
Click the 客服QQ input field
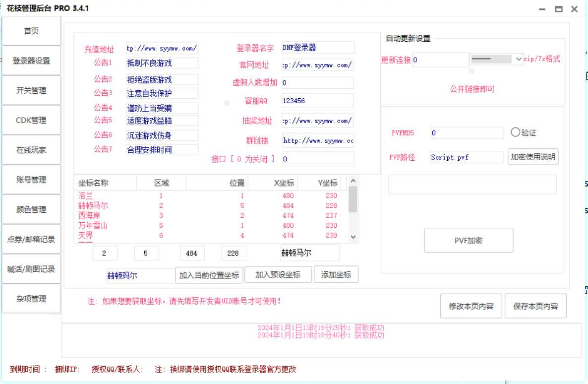[x=317, y=101]
